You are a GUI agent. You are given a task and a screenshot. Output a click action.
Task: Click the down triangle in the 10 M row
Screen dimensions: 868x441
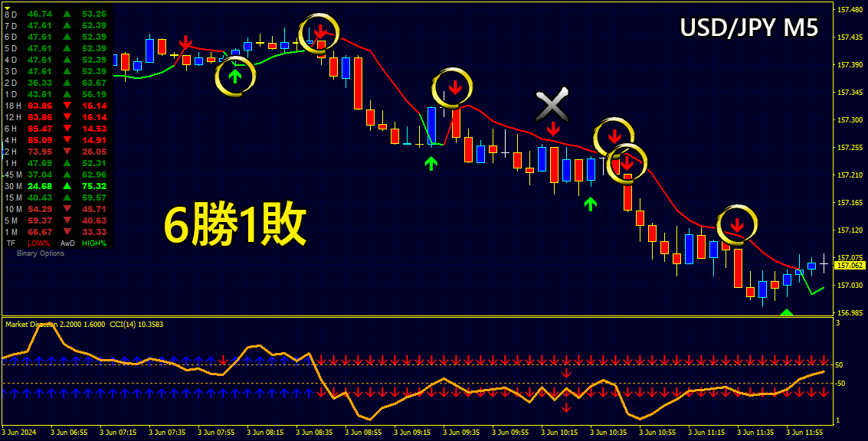67,209
